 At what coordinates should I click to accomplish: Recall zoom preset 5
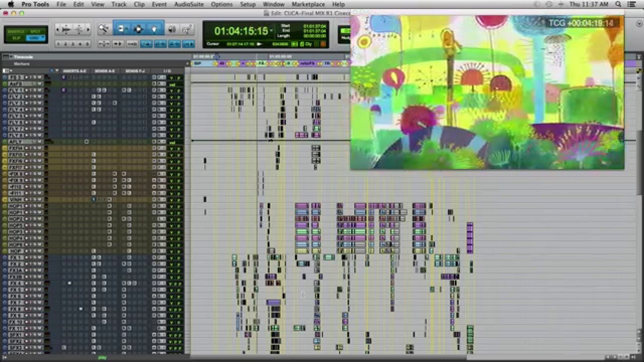click(87, 44)
